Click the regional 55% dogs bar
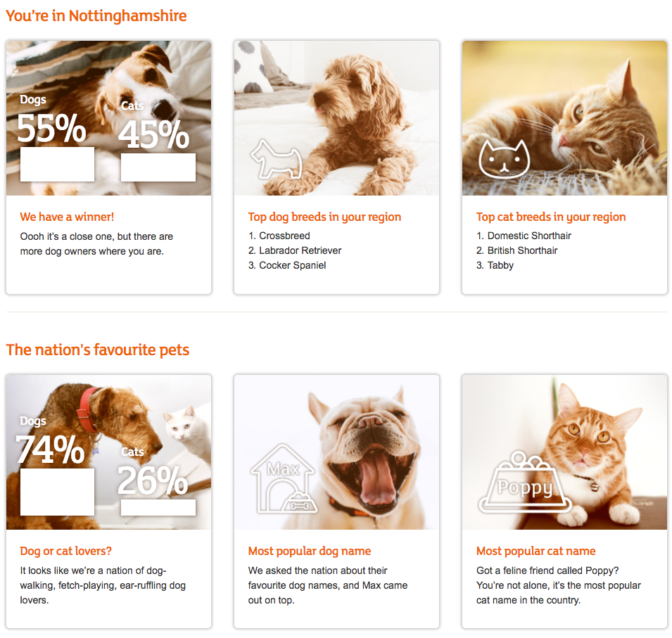The width and height of the screenshot is (672, 638). point(57,164)
